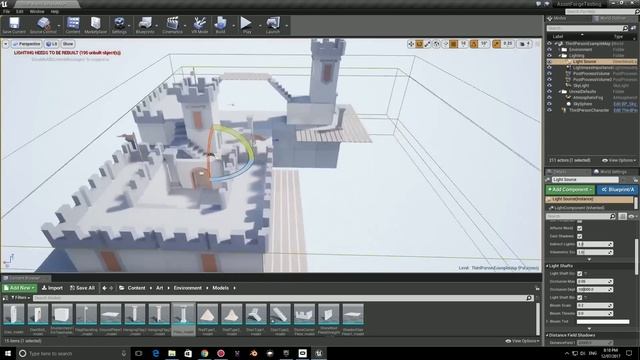The width and height of the screenshot is (640, 360).
Task: Click the Save Current toolbar icon
Action: [x=14, y=24]
